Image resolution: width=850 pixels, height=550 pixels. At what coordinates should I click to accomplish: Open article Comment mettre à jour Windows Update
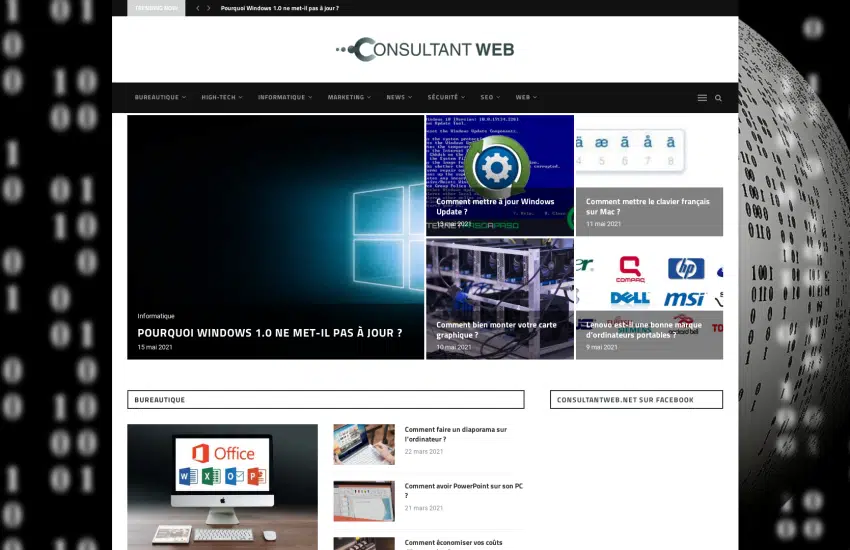coord(495,206)
